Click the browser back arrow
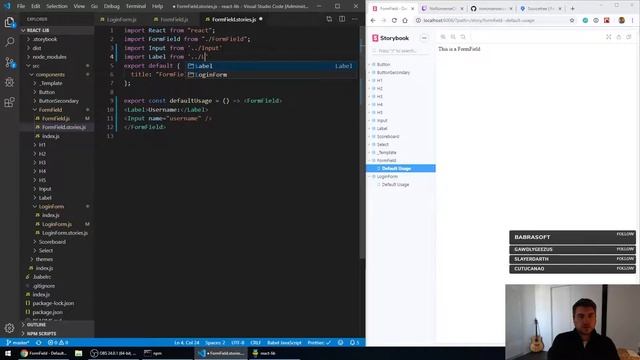This screenshot has height=360, width=640. 373,20
